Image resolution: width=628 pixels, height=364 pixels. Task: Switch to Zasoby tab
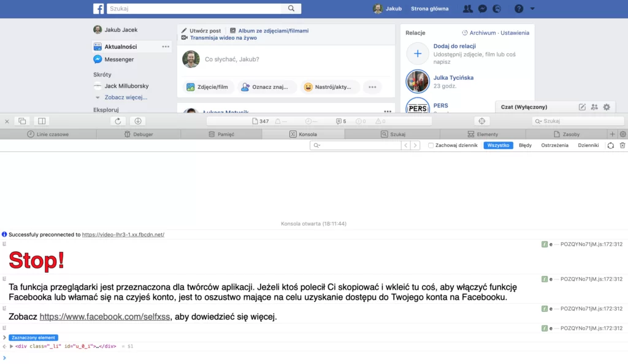click(567, 134)
